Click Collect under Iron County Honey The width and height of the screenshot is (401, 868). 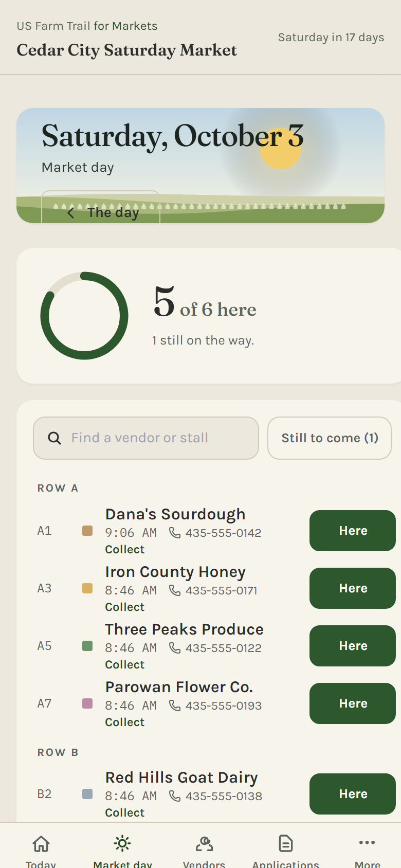[125, 607]
